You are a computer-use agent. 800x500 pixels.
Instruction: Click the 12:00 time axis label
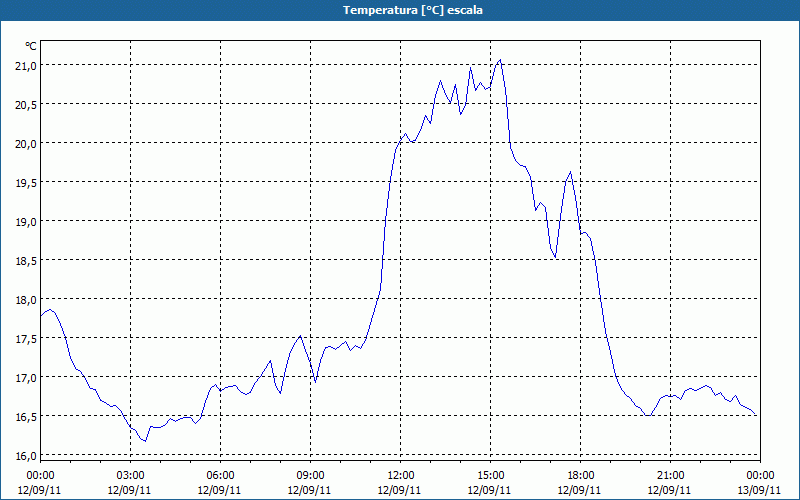(401, 476)
